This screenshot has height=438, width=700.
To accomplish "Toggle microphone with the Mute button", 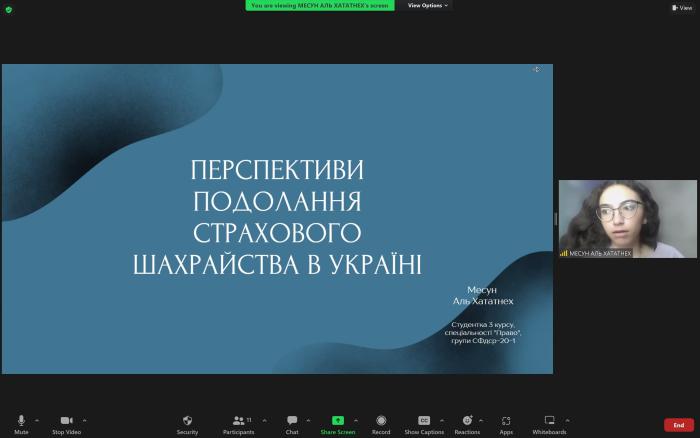I will click(21, 421).
